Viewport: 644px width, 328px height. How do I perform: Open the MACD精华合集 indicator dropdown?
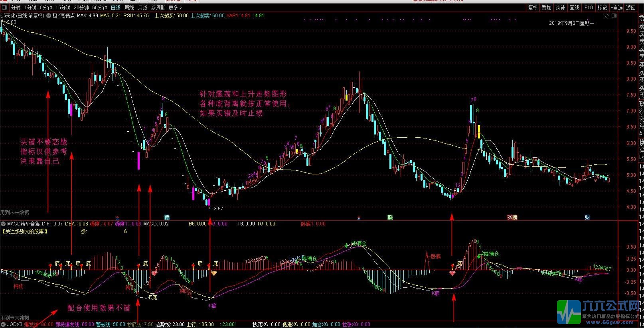pyautogui.click(x=4, y=224)
